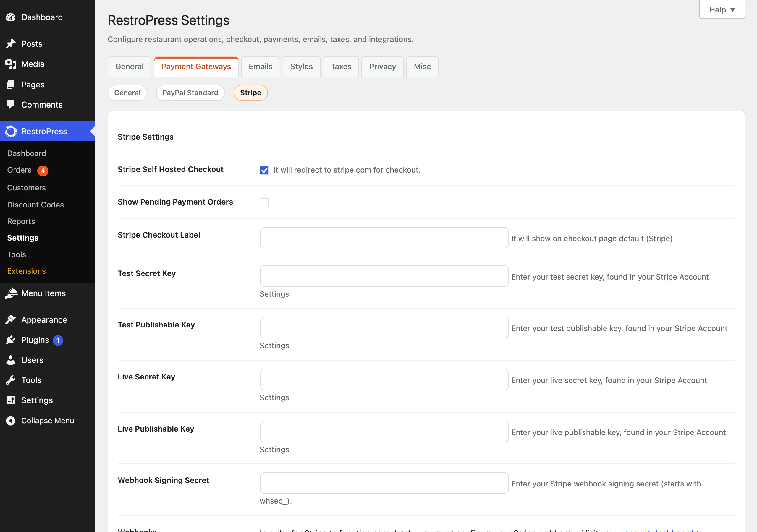757x532 pixels.
Task: Click the Dashboard gauge icon in sidebar
Action: [x=11, y=17]
